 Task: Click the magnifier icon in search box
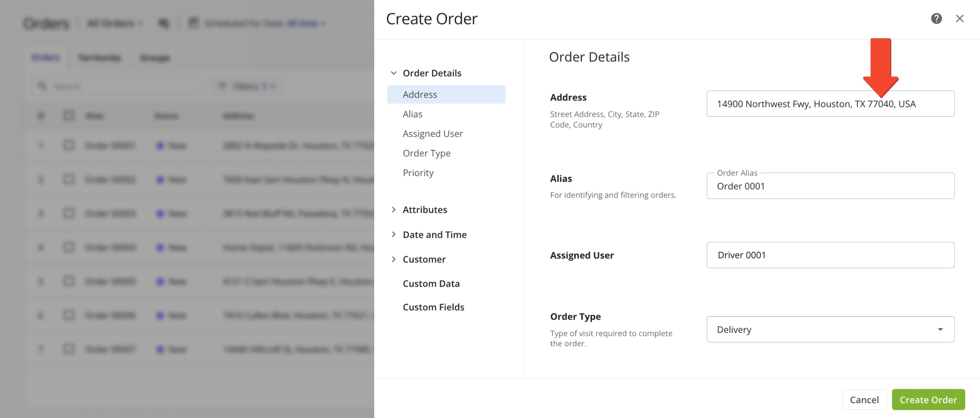point(42,86)
